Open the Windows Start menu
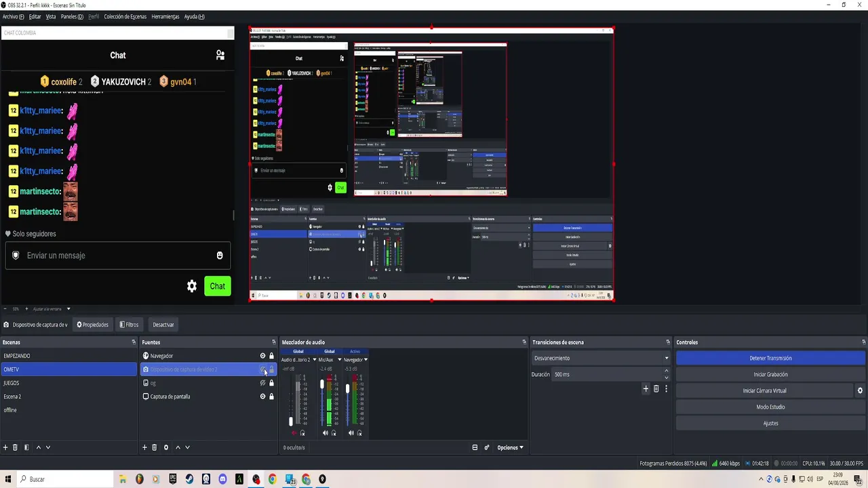The height and width of the screenshot is (488, 868). click(8, 479)
